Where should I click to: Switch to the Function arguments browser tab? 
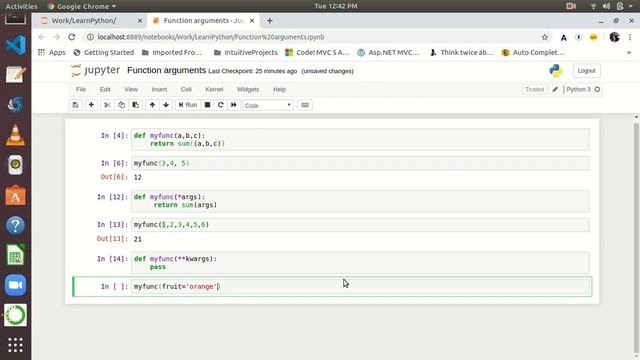pos(203,20)
